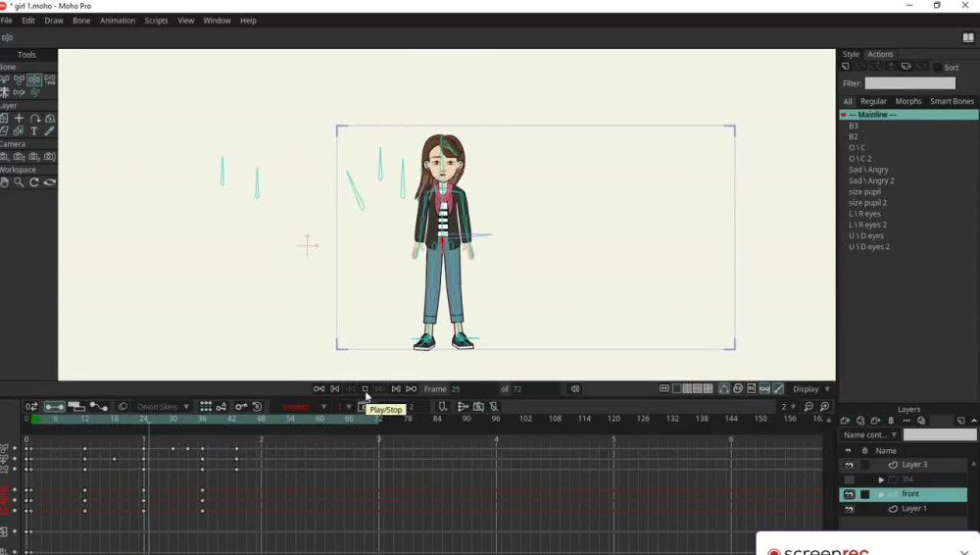Mute audio with the speaker icon
Image resolution: width=980 pixels, height=555 pixels.
575,388
